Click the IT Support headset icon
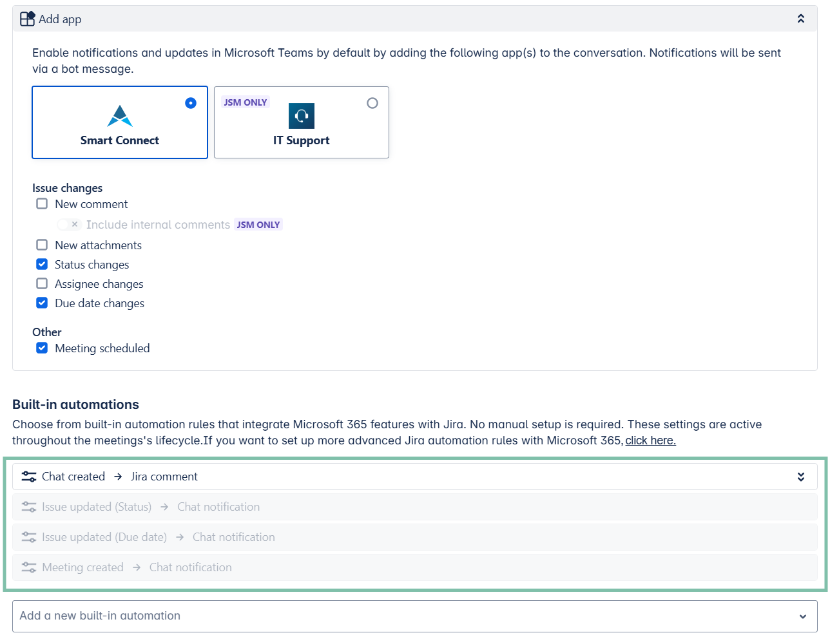Viewport: 830px width, 644px height. point(302,116)
